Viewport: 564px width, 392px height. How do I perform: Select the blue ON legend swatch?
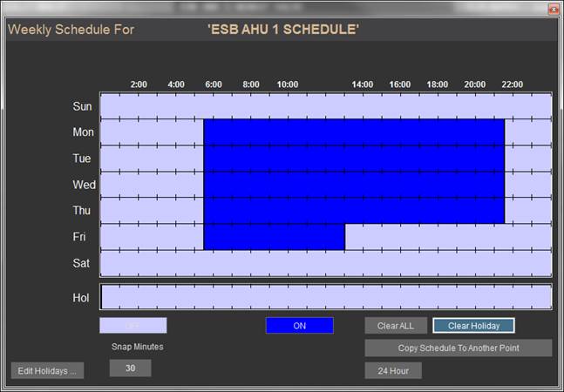click(x=299, y=326)
